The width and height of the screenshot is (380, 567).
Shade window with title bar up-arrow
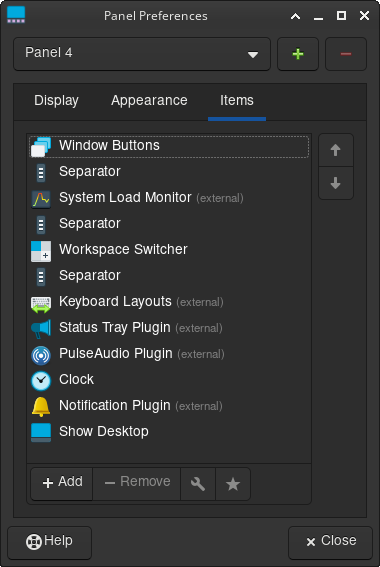[295, 16]
